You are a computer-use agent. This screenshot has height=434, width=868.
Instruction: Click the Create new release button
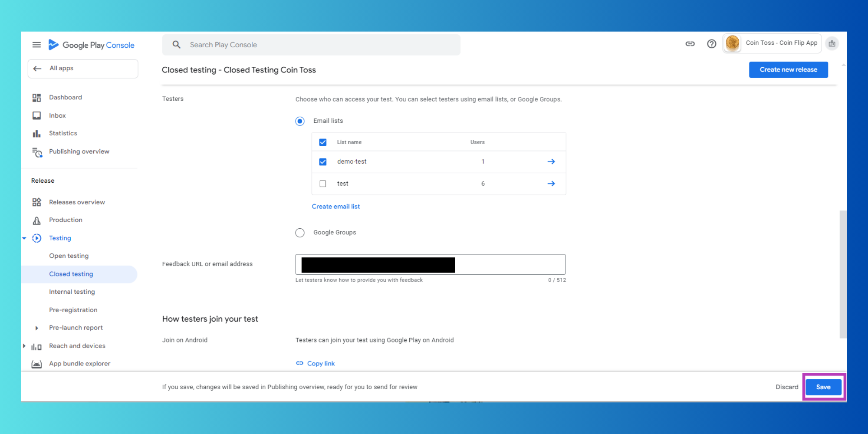(789, 70)
